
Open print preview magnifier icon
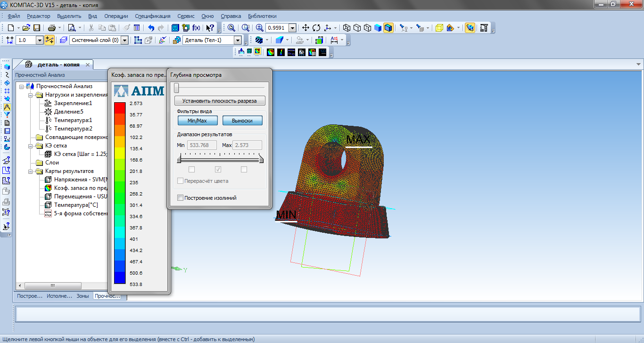72,28
